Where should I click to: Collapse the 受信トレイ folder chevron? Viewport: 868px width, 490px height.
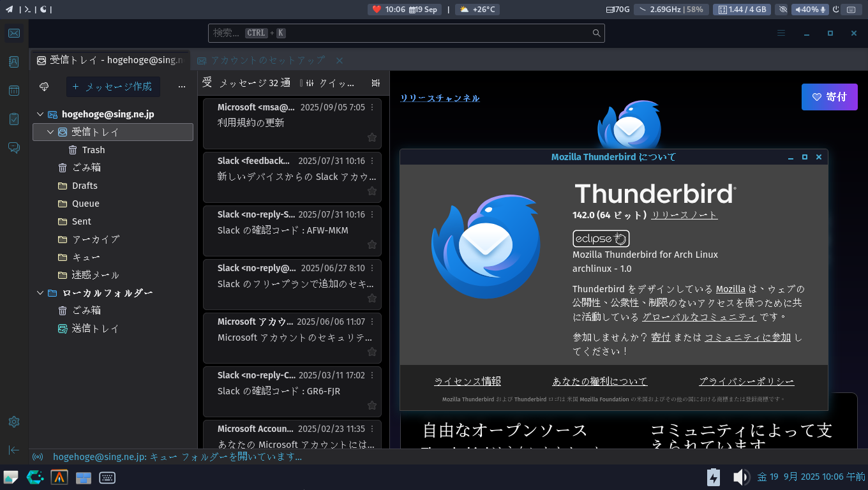point(50,132)
